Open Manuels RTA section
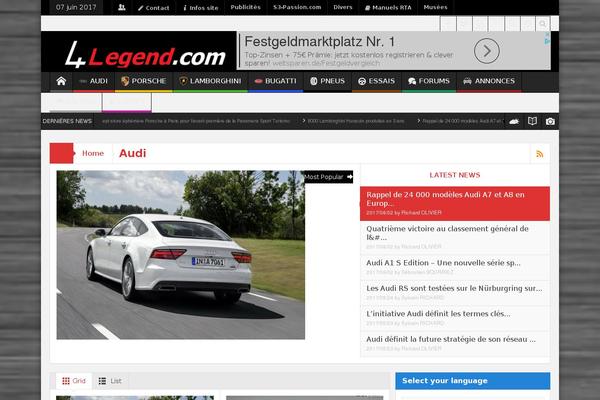This screenshot has width=600, height=400. click(388, 8)
